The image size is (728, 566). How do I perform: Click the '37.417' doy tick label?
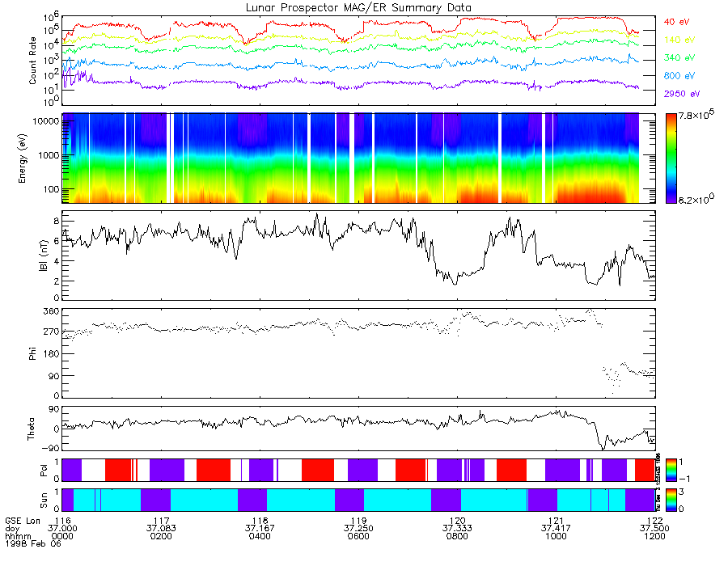(x=556, y=529)
